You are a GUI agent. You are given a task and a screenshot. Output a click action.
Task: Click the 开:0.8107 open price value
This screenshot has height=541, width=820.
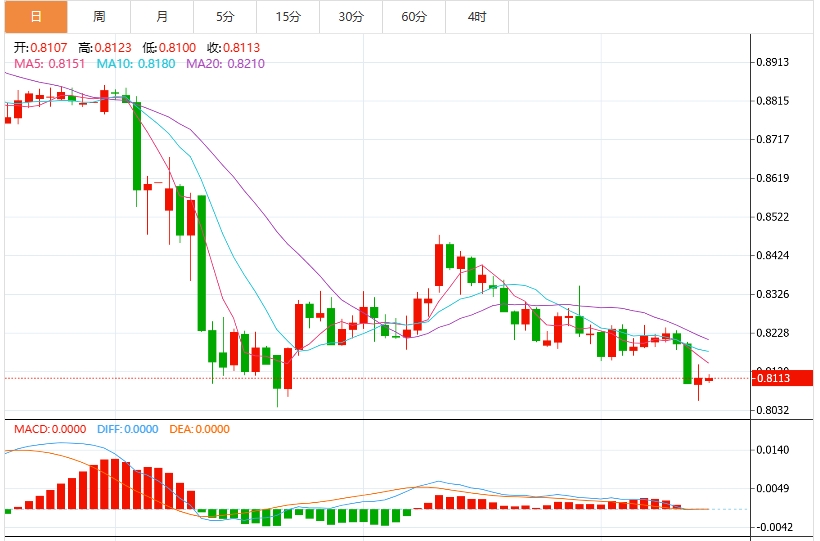pos(40,48)
